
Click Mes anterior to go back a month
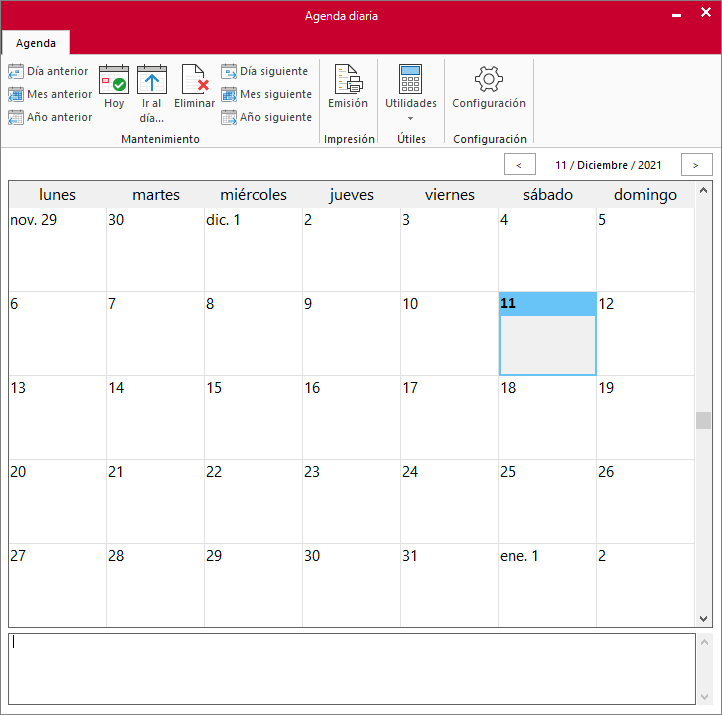point(50,94)
